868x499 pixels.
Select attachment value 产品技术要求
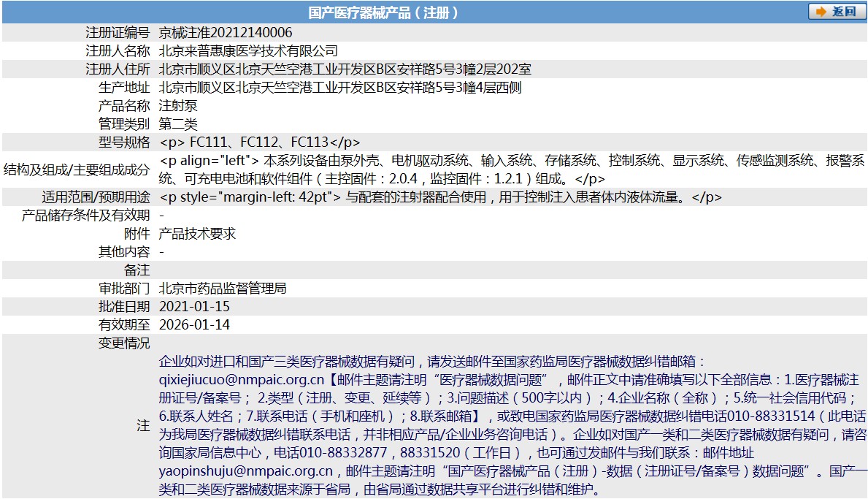tap(197, 234)
